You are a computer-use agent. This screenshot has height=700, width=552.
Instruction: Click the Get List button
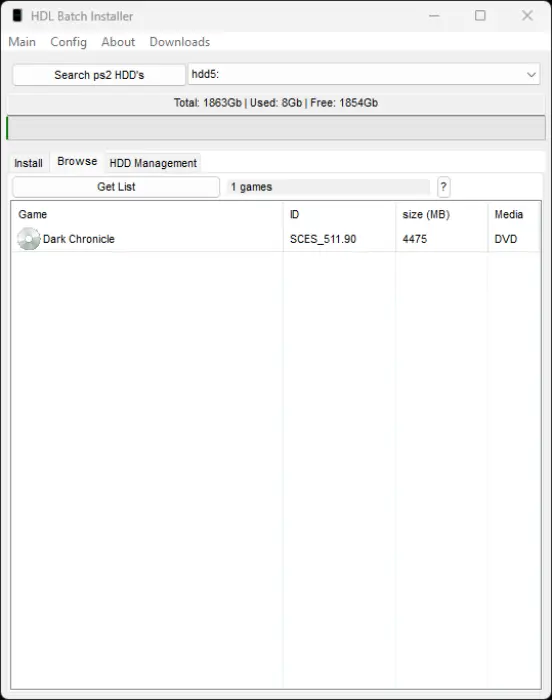tap(116, 187)
